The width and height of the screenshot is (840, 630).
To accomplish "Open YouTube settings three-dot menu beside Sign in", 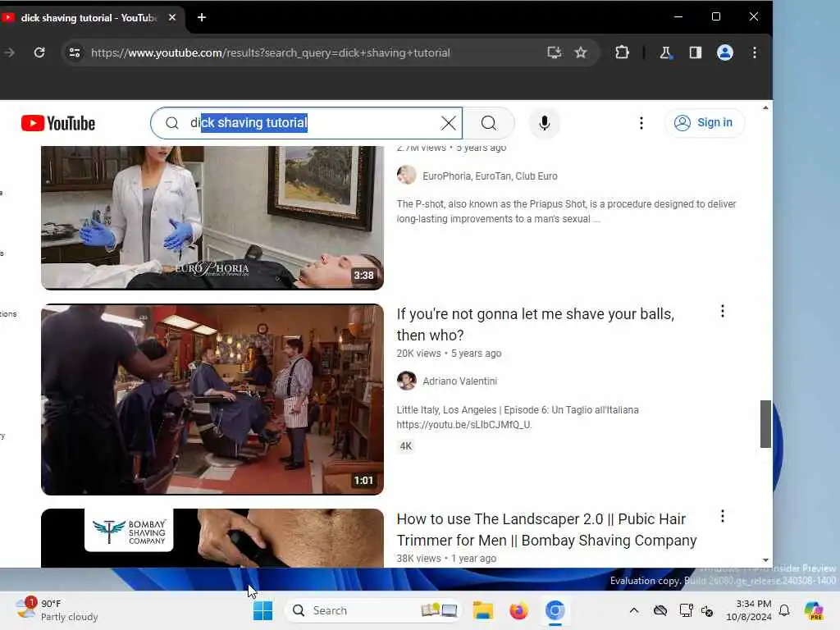I will pyautogui.click(x=641, y=123).
